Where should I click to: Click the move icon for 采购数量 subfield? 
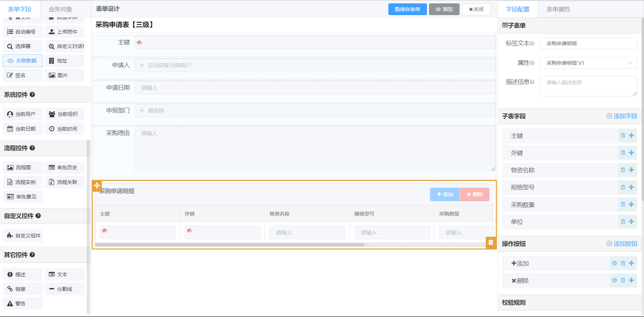(632, 205)
